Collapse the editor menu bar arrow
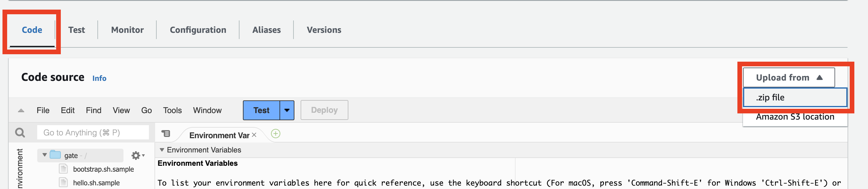Screen dimensions: 868x189 click(x=21, y=110)
